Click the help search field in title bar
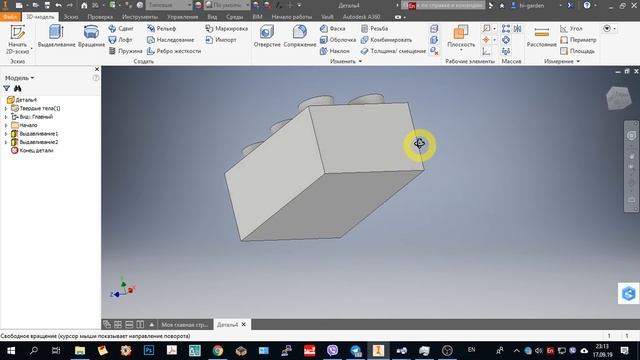The width and height of the screenshot is (640, 360). 447,5
